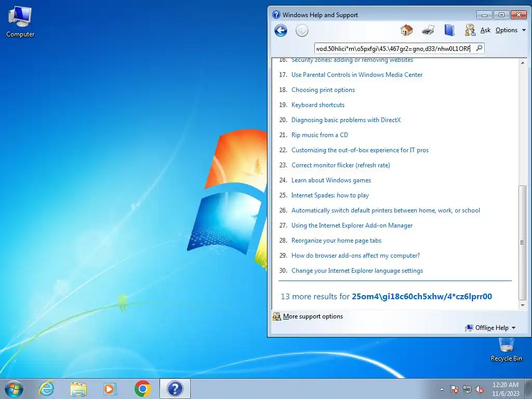Screen dimensions: 532x399
Task: Open How do browser add-ons affect my computer?
Action: [x=355, y=256]
